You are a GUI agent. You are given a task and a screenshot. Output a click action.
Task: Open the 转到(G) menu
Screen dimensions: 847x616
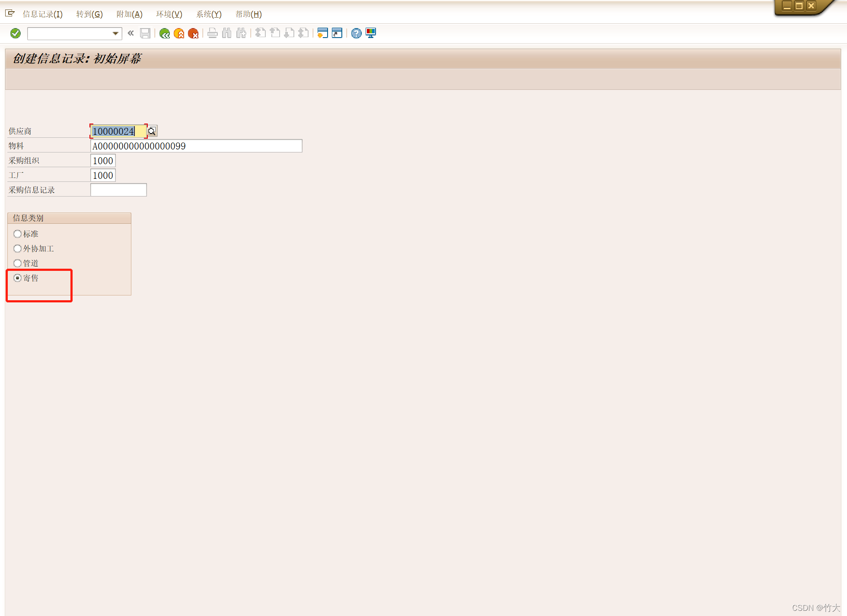[x=89, y=14]
